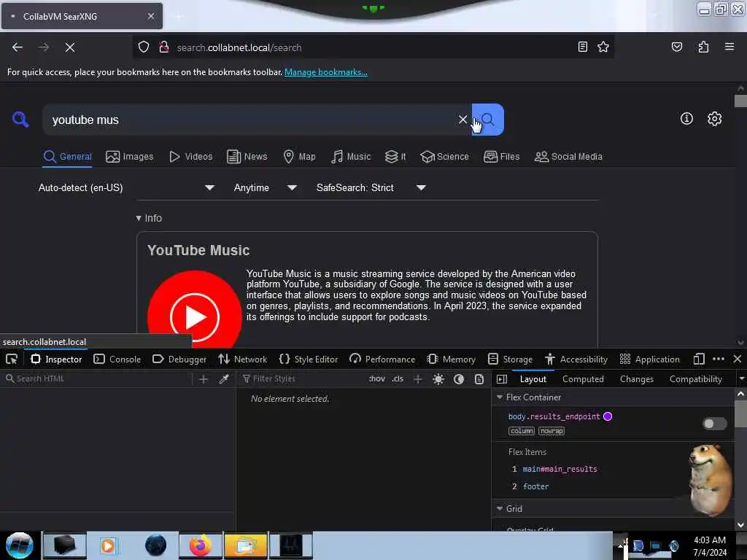Go back with the browser back arrow

tap(18, 47)
